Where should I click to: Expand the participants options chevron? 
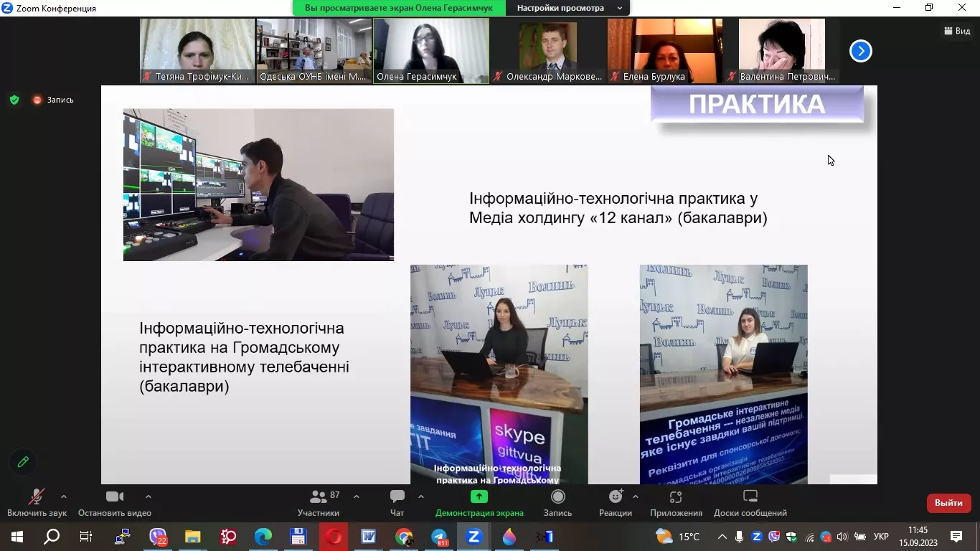[x=356, y=496]
